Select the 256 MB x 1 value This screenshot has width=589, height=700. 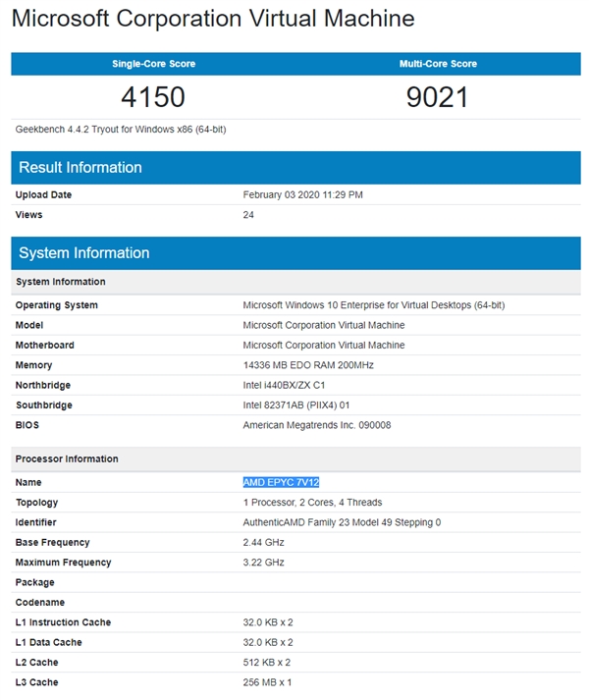(x=267, y=682)
